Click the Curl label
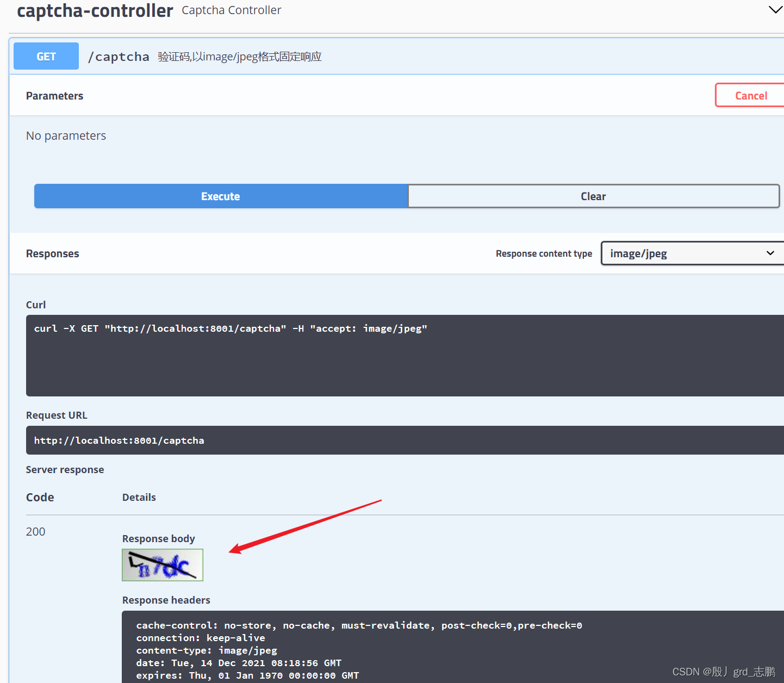The width and height of the screenshot is (784, 683). tap(36, 305)
